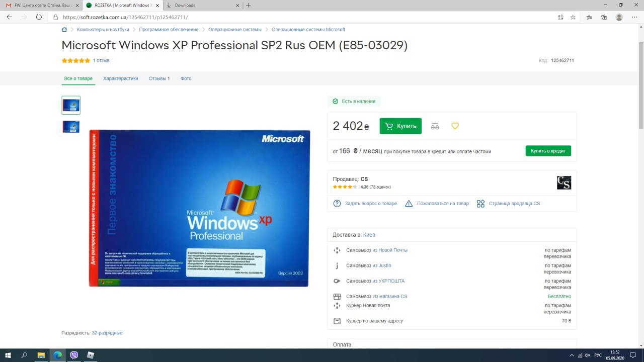The width and height of the screenshot is (644, 362).
Task: Reload the Rozetka page
Action: pos(39,17)
